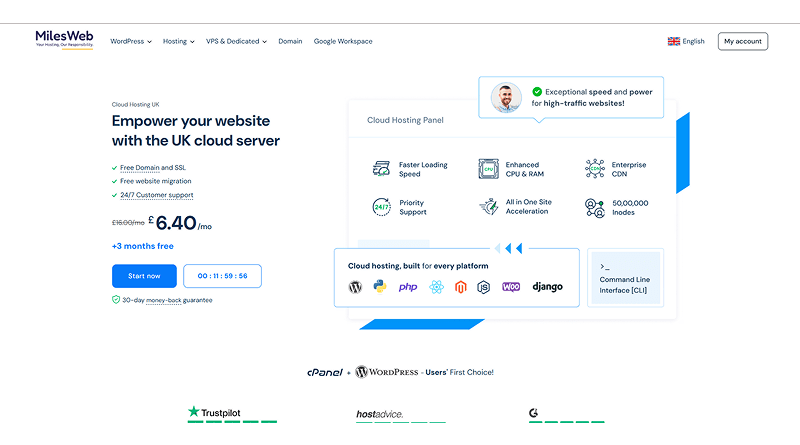Click the countdown timer button
The height and width of the screenshot is (445, 800).
coord(222,276)
